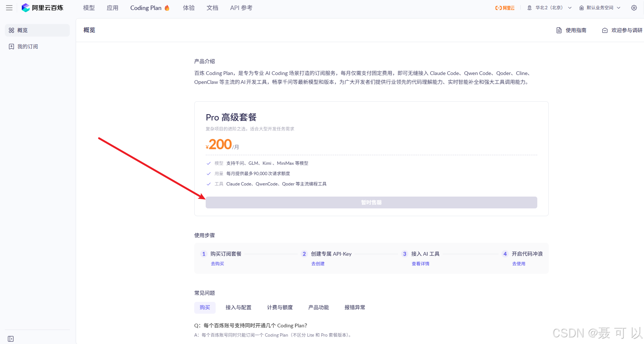This screenshot has height=344, width=644.
Task: Open the 模型 menu
Action: [89, 8]
